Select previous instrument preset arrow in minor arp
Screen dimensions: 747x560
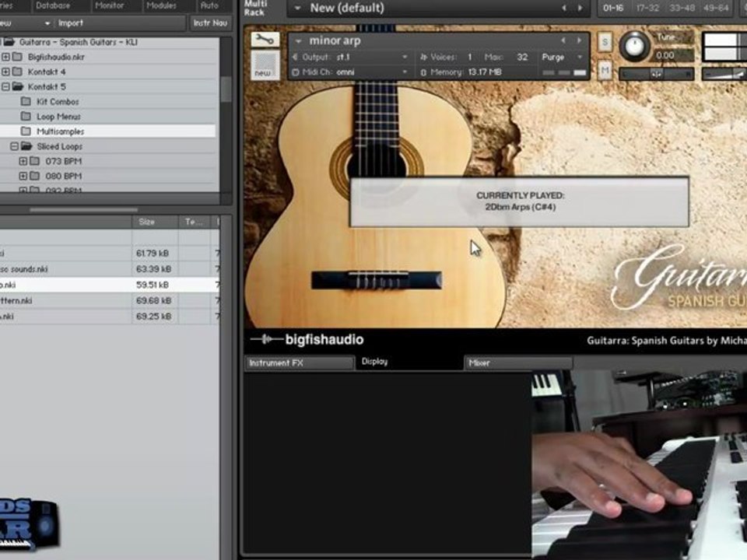coord(563,41)
